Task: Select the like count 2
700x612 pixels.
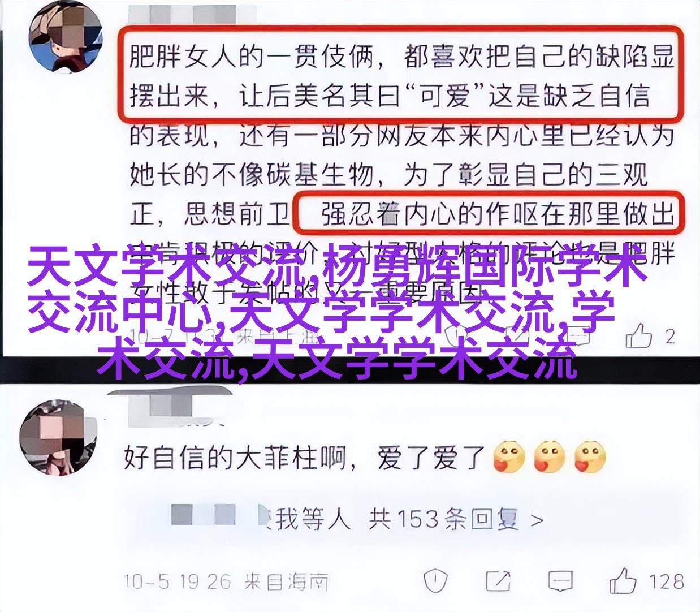Action: click(x=671, y=337)
